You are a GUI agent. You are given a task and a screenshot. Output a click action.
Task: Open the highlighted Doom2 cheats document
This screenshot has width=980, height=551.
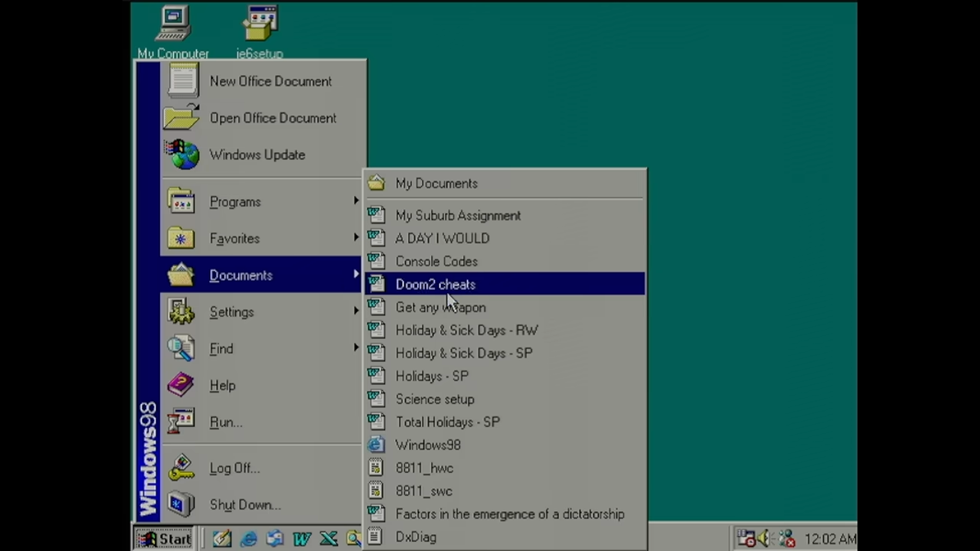505,285
